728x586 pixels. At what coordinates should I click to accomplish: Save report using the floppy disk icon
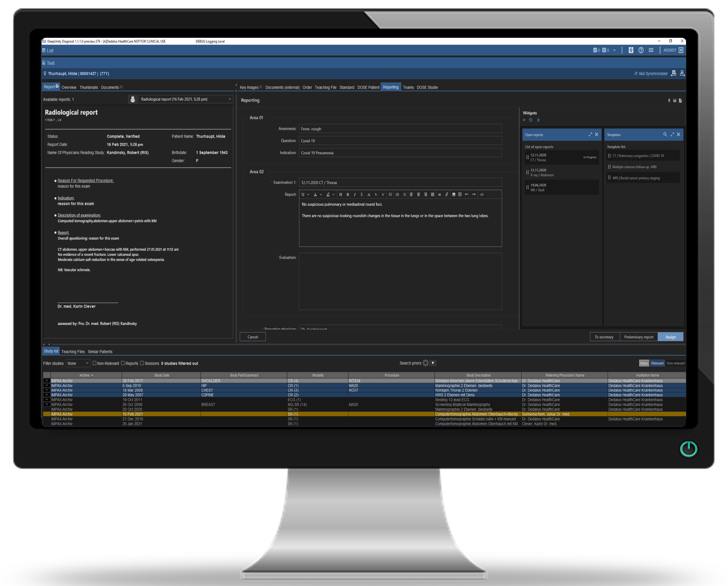coord(675,100)
